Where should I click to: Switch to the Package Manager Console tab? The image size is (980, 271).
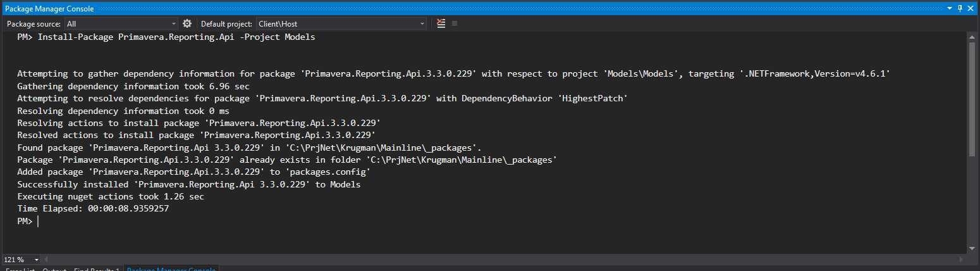pyautogui.click(x=171, y=269)
